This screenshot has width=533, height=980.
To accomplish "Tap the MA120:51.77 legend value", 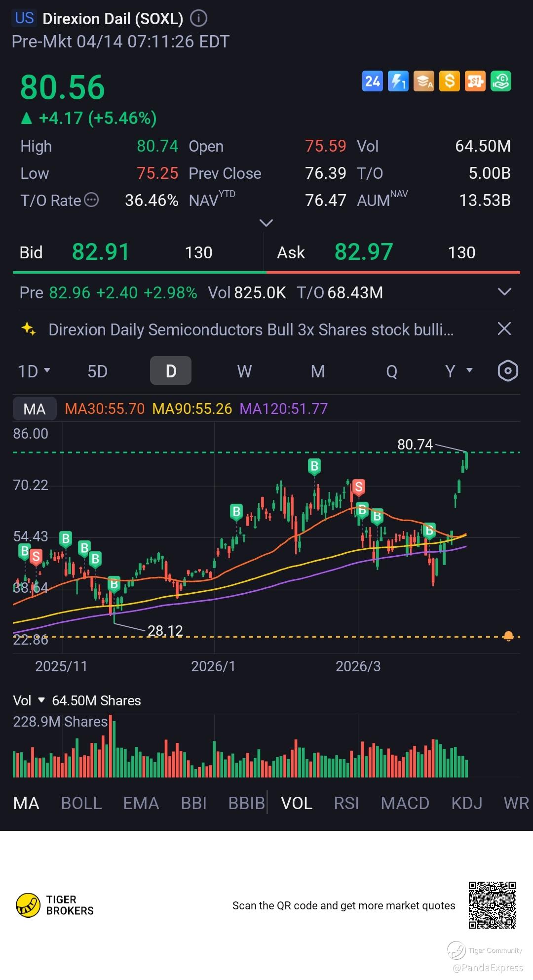I will pos(283,408).
